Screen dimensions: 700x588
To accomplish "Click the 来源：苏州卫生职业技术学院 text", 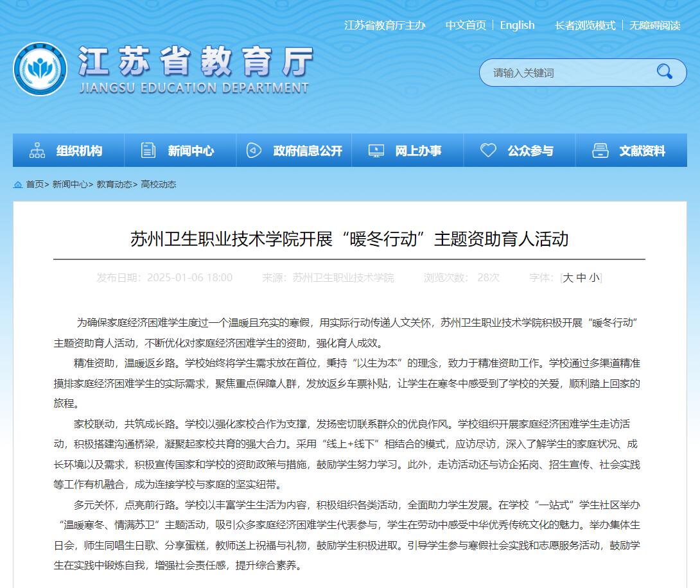I will click(328, 278).
